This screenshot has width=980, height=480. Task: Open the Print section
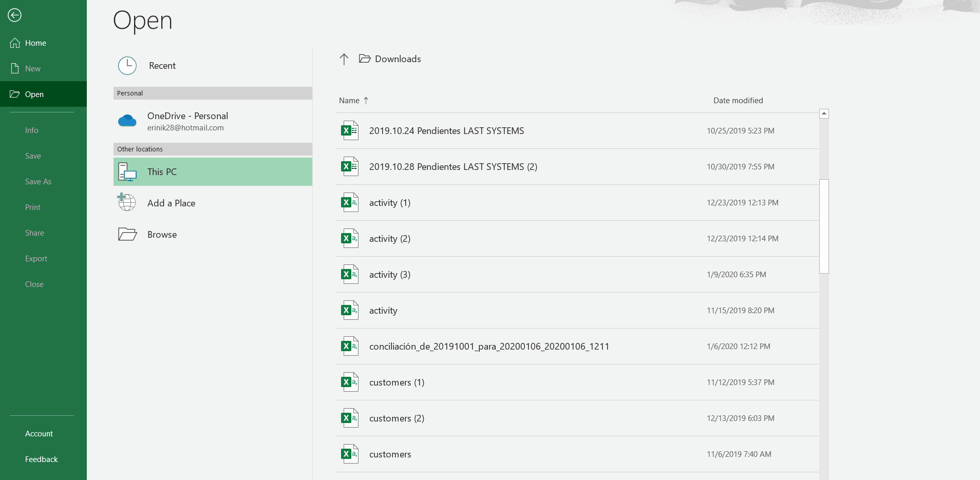32,207
